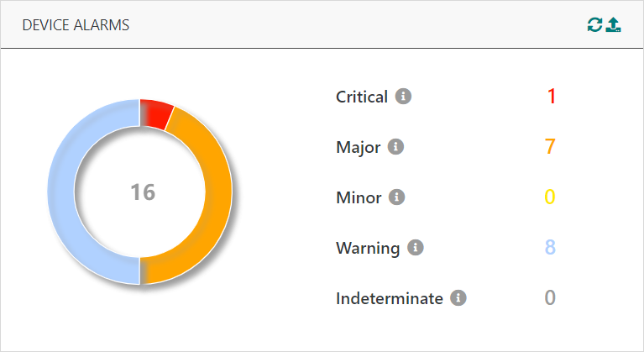The image size is (644, 352).
Task: Click the Major severity label
Action: (358, 147)
